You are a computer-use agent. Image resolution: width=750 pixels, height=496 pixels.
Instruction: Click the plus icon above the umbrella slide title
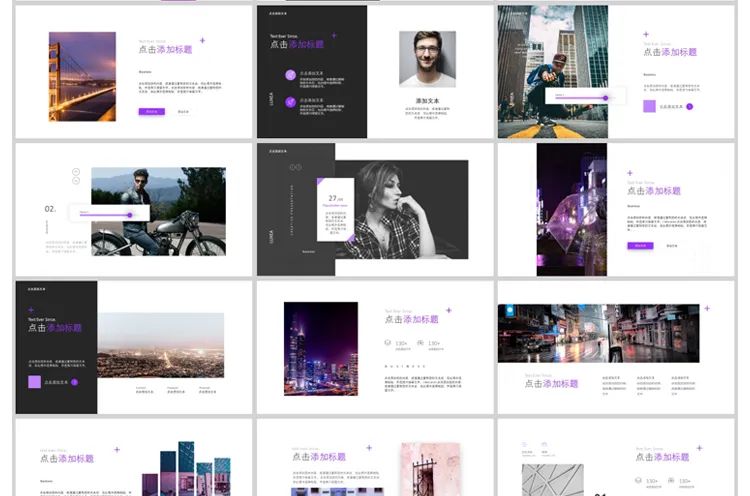click(x=630, y=173)
